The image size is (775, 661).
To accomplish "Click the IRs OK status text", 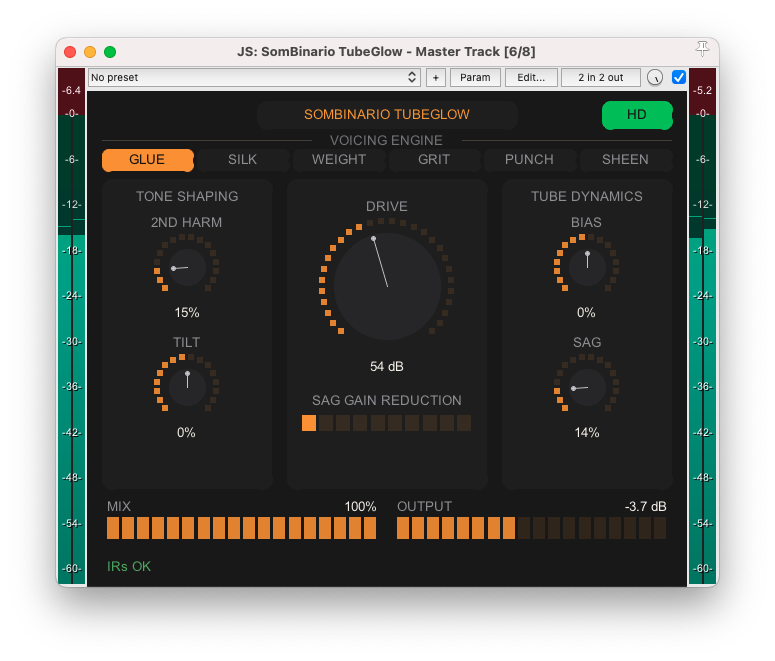I will pyautogui.click(x=129, y=567).
